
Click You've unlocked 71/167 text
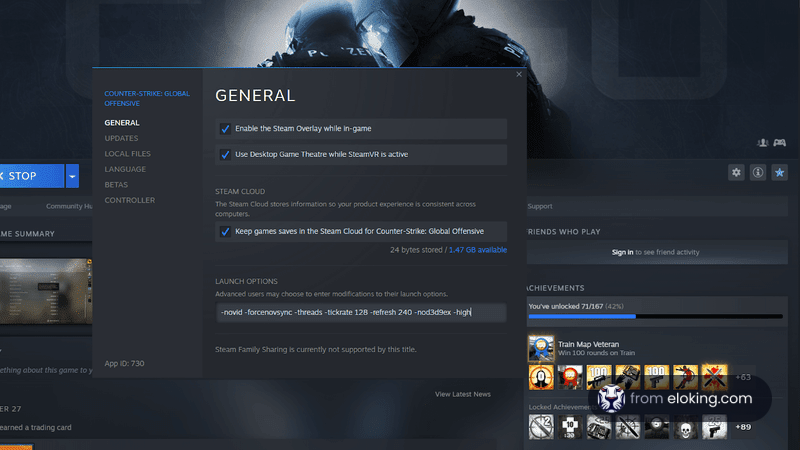pyautogui.click(x=566, y=306)
